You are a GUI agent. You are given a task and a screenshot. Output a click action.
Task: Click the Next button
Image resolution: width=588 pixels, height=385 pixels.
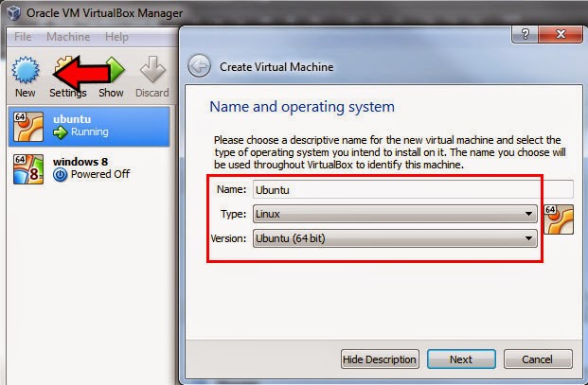pyautogui.click(x=461, y=359)
